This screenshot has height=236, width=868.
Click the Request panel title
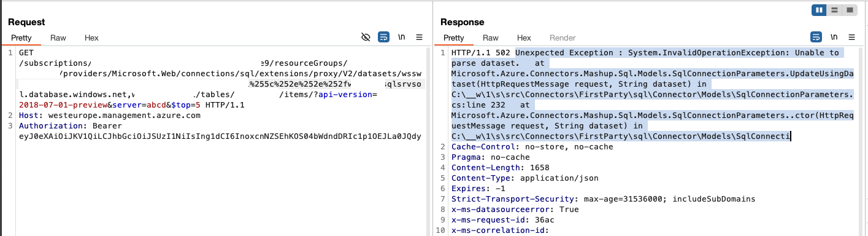26,22
